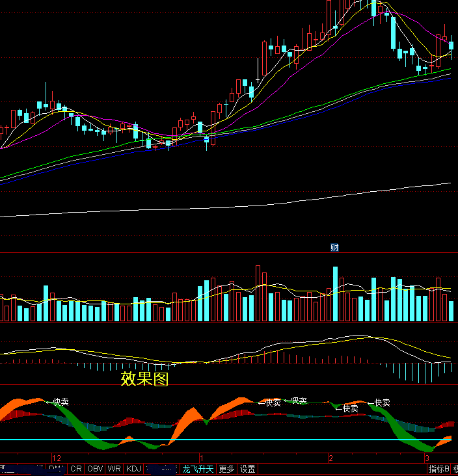This screenshot has height=476, width=458.
Task: Switch to the OBV indicator tab
Action: (x=95, y=469)
